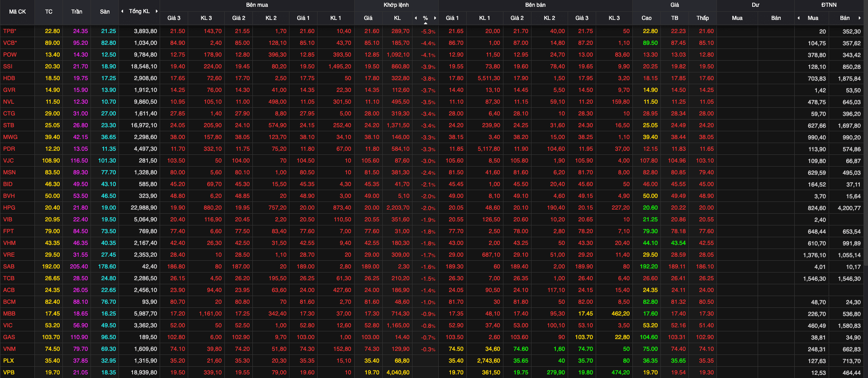Click the Khớp lệnh group header

pos(396,5)
